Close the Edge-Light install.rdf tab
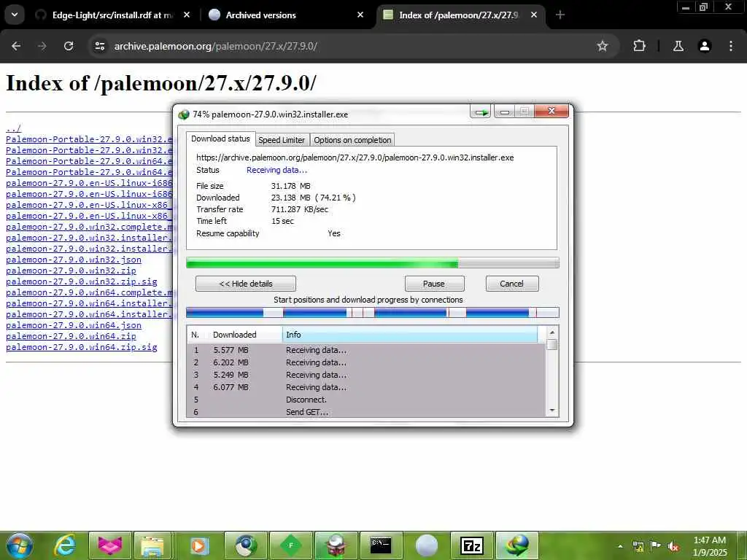 tap(187, 15)
